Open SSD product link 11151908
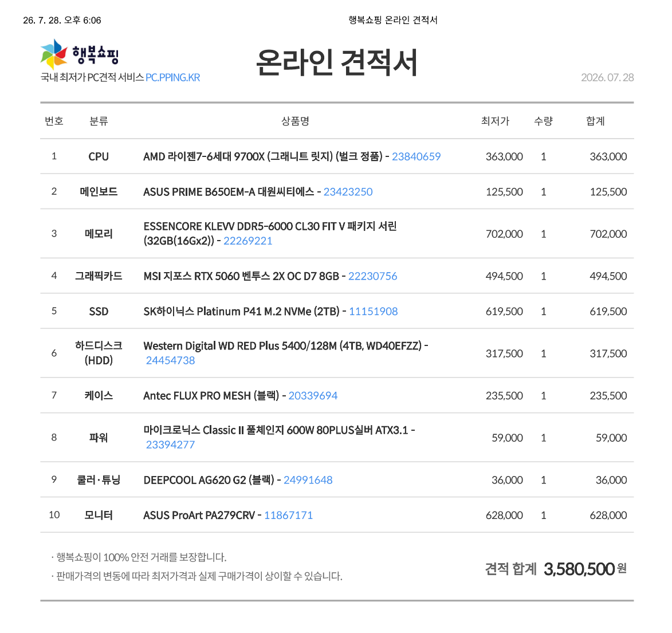 click(x=374, y=311)
